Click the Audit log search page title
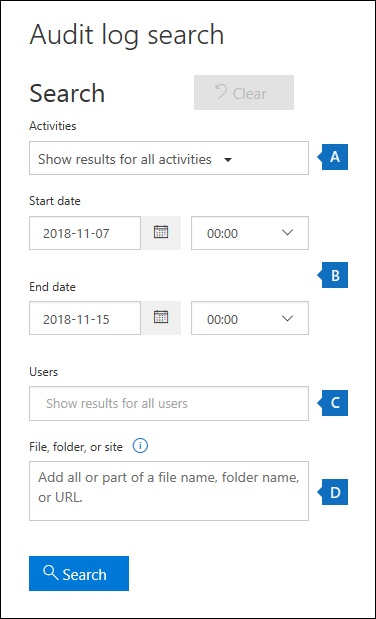Viewport: 376px width, 619px height. click(x=127, y=34)
